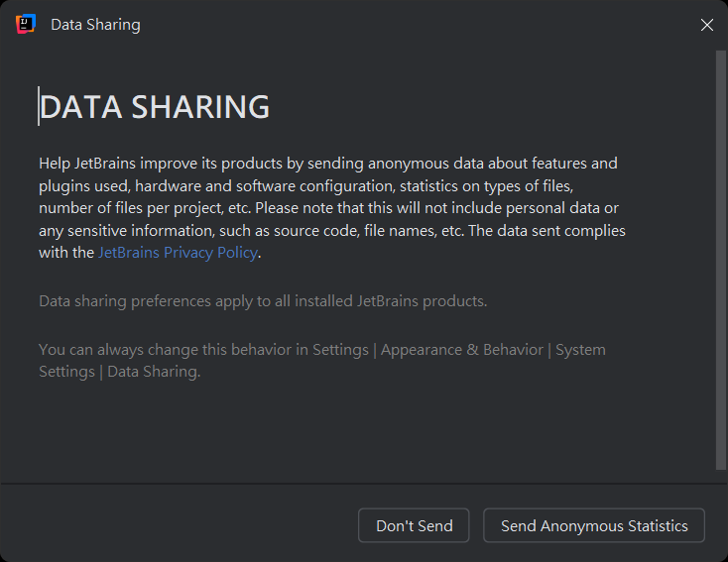Click the Don't Send button

(x=414, y=525)
